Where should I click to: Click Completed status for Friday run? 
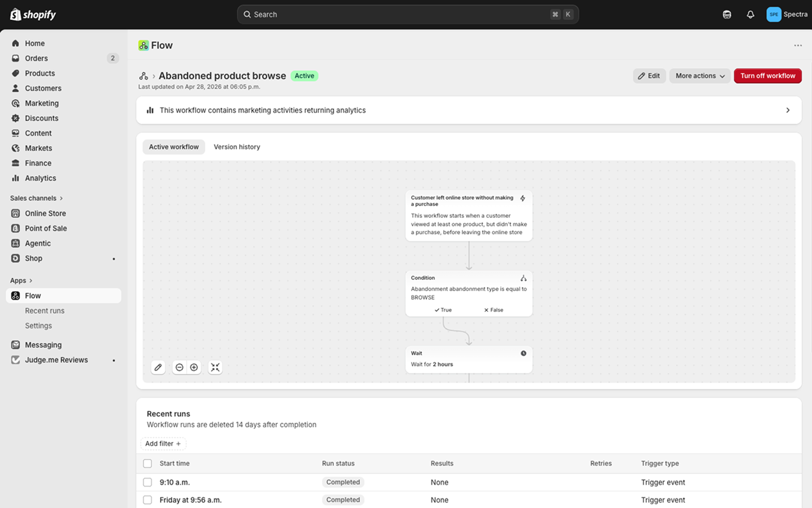coord(343,500)
